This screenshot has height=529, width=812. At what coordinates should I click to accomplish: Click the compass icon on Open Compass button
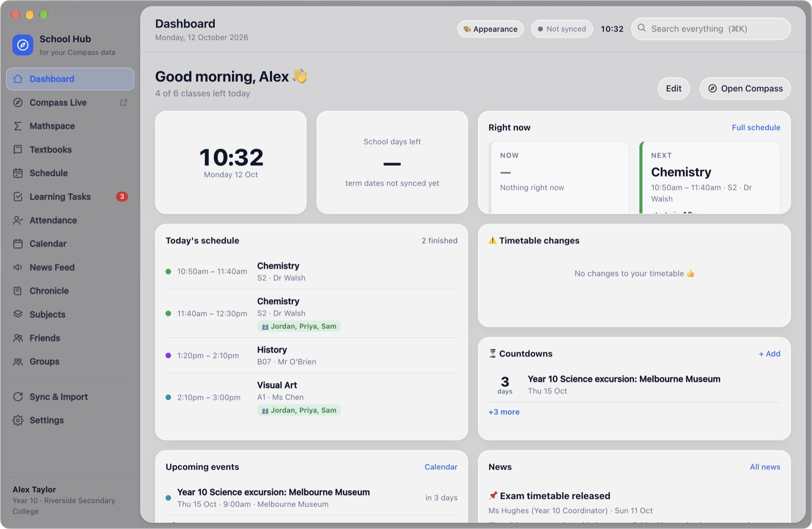tap(713, 88)
